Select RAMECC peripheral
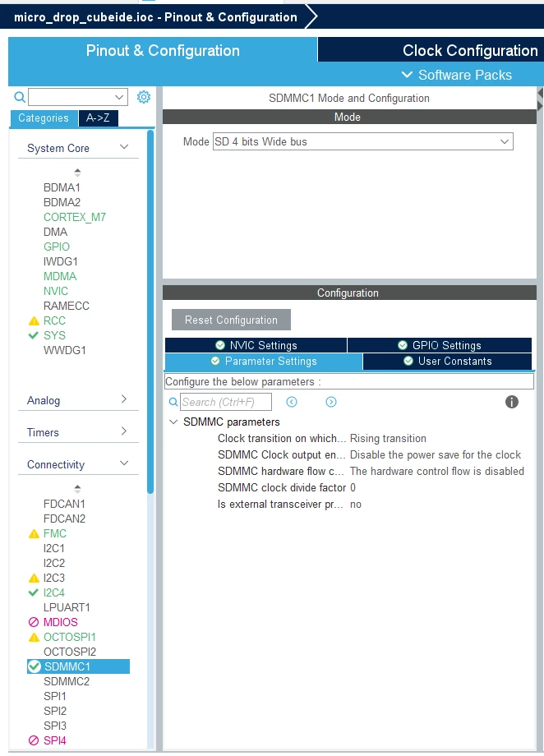The width and height of the screenshot is (544, 756). (x=66, y=306)
